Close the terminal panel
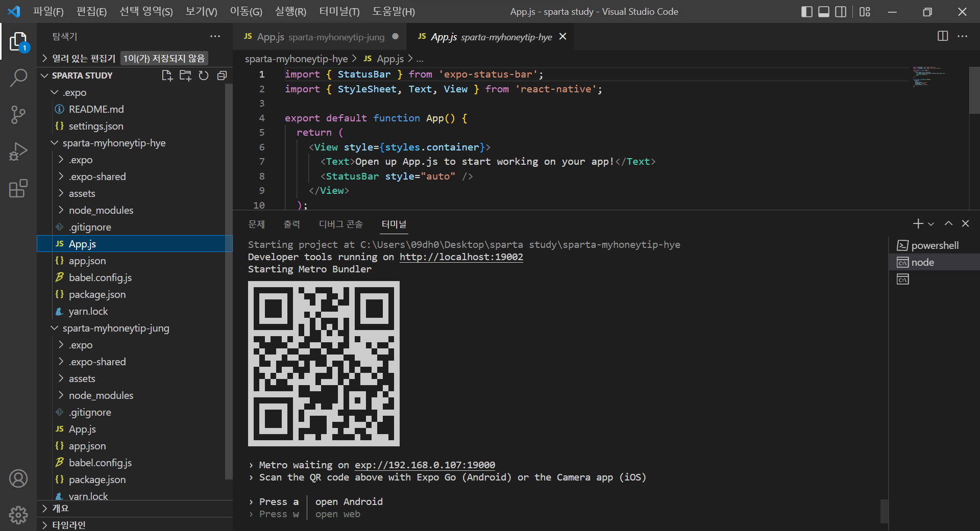Image resolution: width=980 pixels, height=531 pixels. tap(965, 223)
